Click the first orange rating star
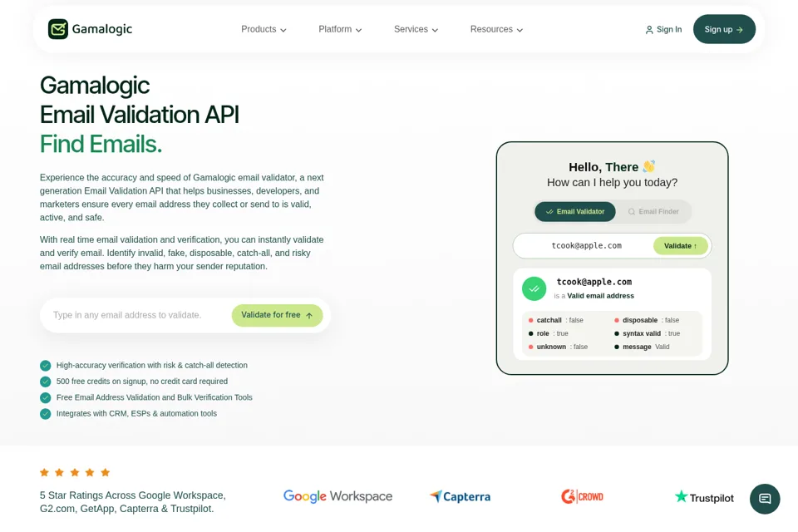This screenshot has width=798, height=532. [44, 472]
